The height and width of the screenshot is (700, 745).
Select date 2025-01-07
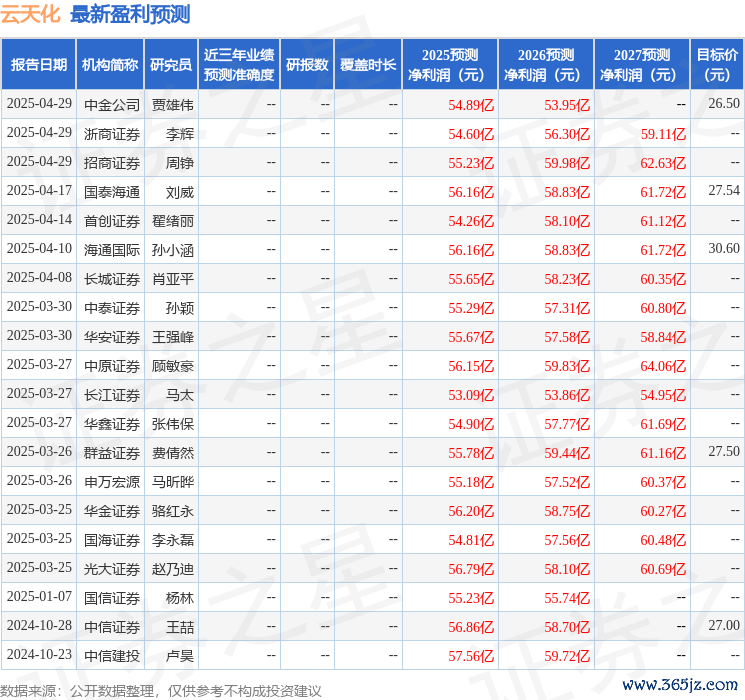click(x=39, y=596)
